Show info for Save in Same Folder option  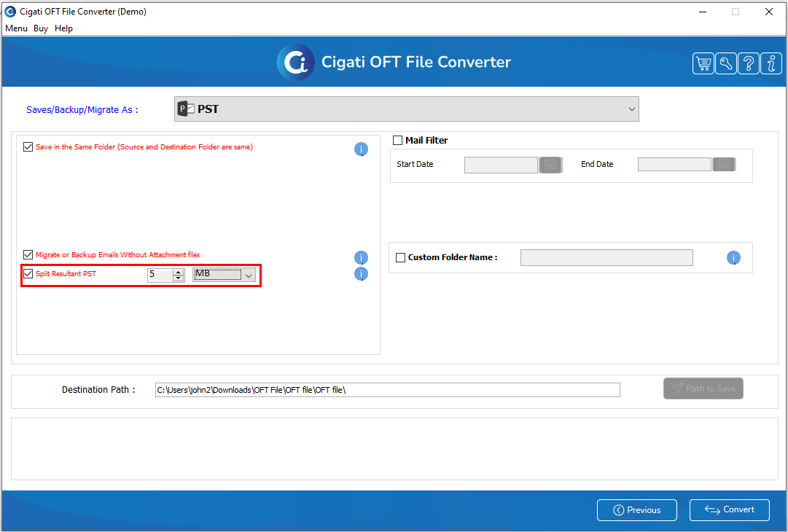click(x=361, y=149)
